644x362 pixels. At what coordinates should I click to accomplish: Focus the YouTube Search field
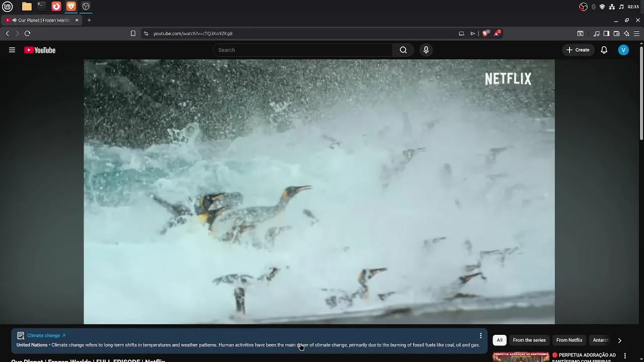[x=303, y=50]
